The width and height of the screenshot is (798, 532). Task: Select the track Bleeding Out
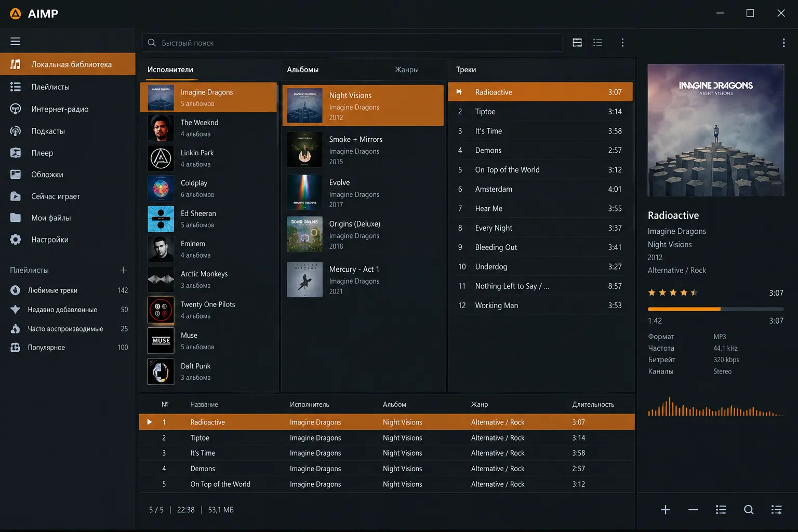[x=540, y=247]
